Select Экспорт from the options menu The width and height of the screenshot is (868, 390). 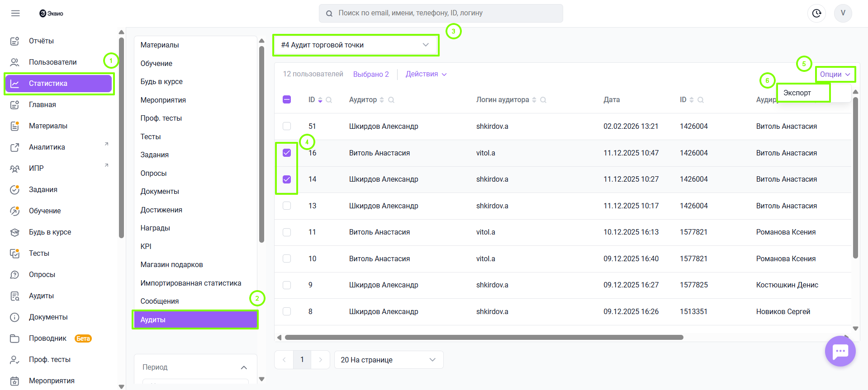click(797, 93)
